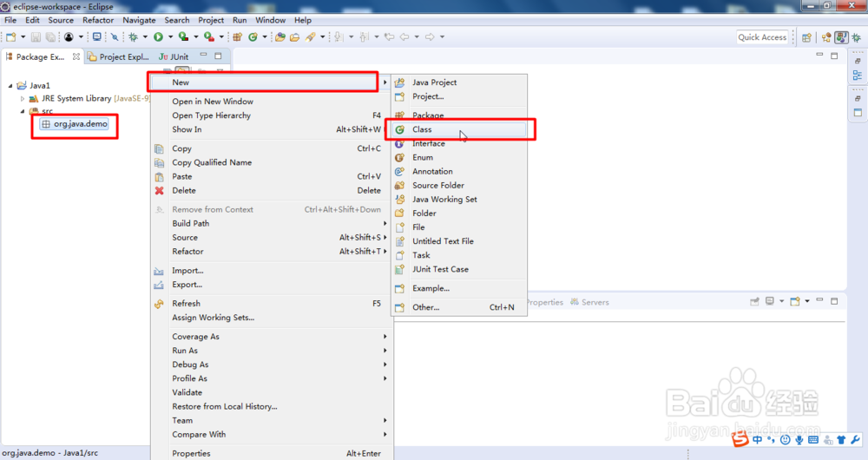Open the Search dropdown arrow
The image size is (868, 460).
(x=322, y=37)
